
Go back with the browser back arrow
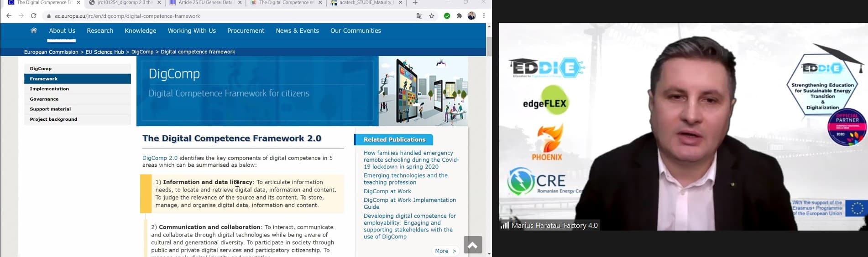(9, 16)
